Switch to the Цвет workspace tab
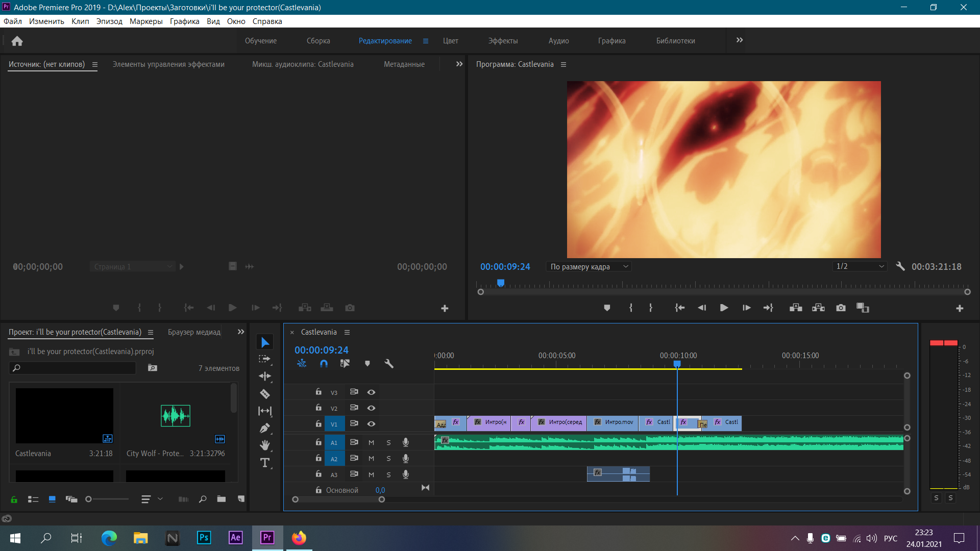This screenshot has height=551, width=980. click(451, 41)
